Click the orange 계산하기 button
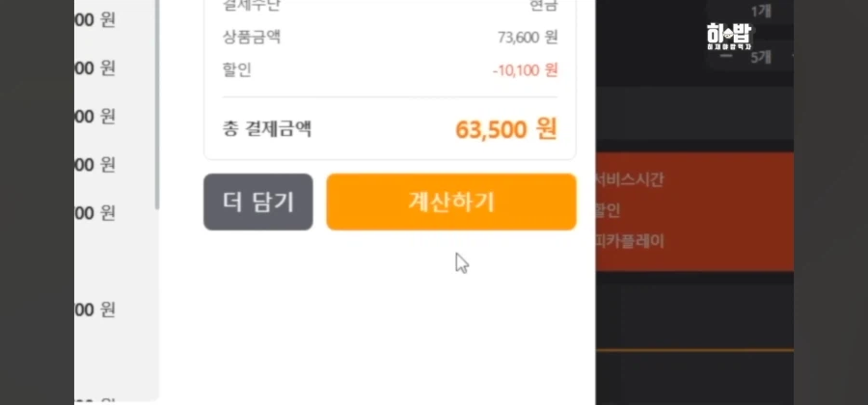Image resolution: width=868 pixels, height=405 pixels. pos(451,202)
